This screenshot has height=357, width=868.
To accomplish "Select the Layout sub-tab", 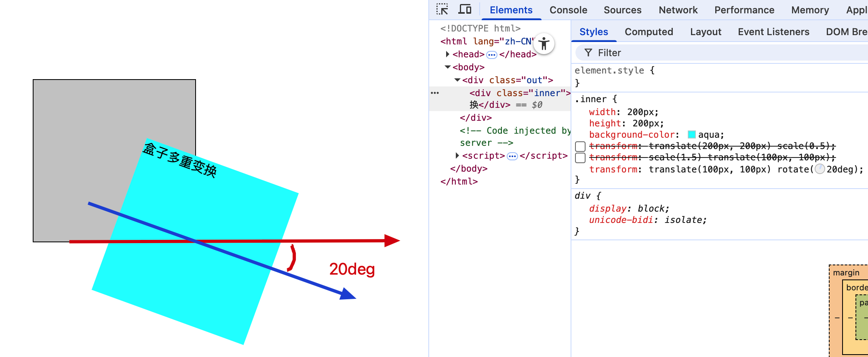I will tap(706, 32).
